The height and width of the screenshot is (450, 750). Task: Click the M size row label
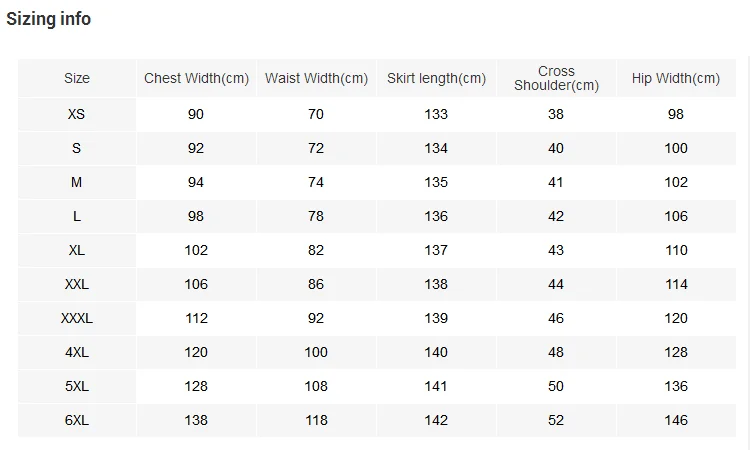(x=77, y=182)
